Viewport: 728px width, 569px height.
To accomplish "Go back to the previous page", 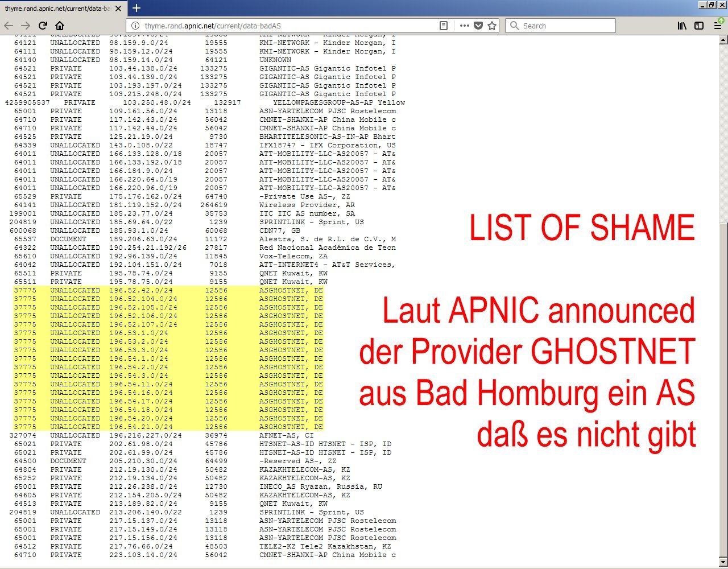I will [x=9, y=26].
